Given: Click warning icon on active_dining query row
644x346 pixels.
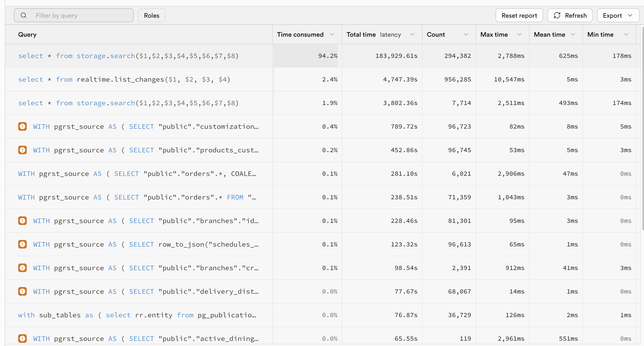Looking at the screenshot, I should pyautogui.click(x=22, y=339).
